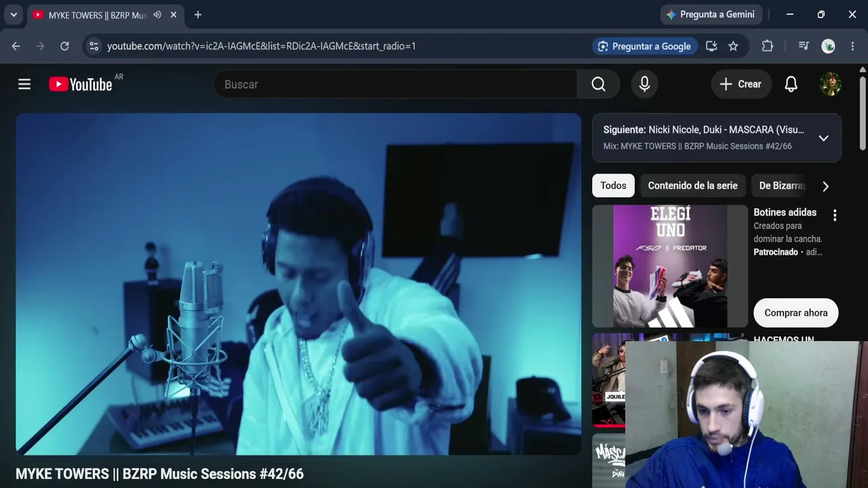Focus the Buscar search field
The width and height of the screenshot is (868, 488).
coord(395,84)
